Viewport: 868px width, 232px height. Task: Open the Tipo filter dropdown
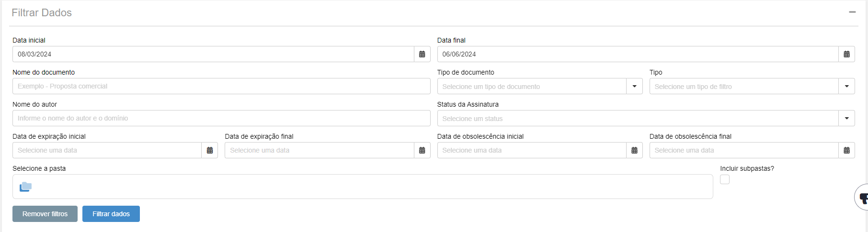(x=846, y=86)
